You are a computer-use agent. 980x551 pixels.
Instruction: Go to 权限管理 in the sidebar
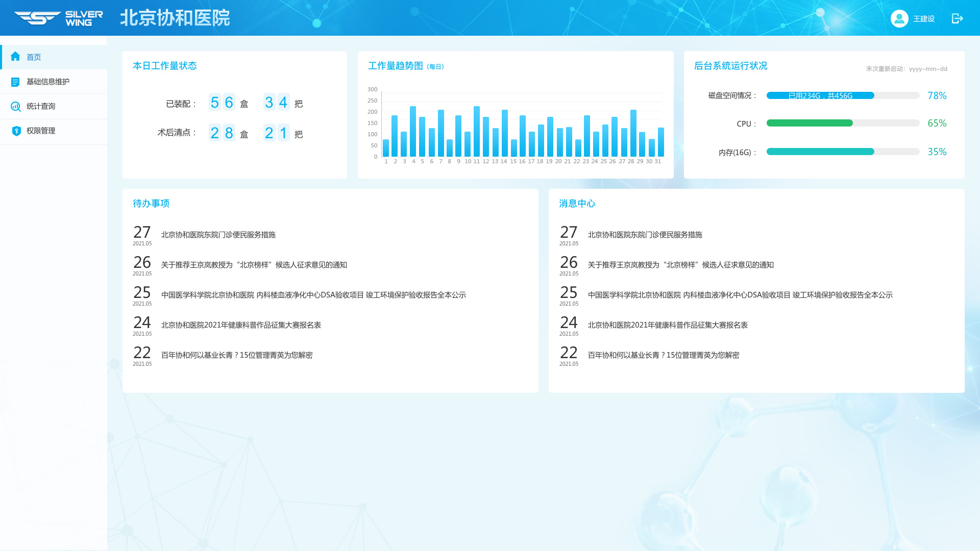tap(41, 131)
